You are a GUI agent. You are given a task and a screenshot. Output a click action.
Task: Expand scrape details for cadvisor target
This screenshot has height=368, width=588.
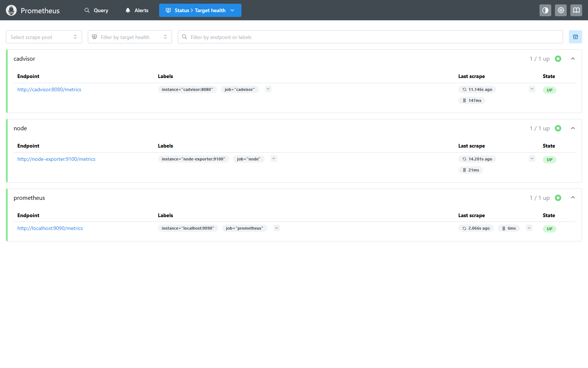click(532, 89)
